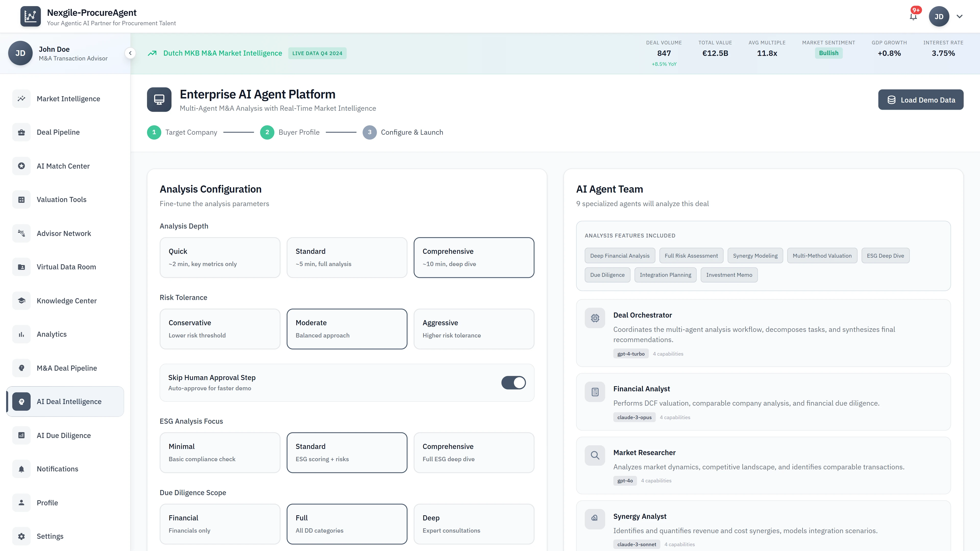Click step 1 Target Company progress indicator
This screenshot has height=551, width=980.
click(154, 132)
